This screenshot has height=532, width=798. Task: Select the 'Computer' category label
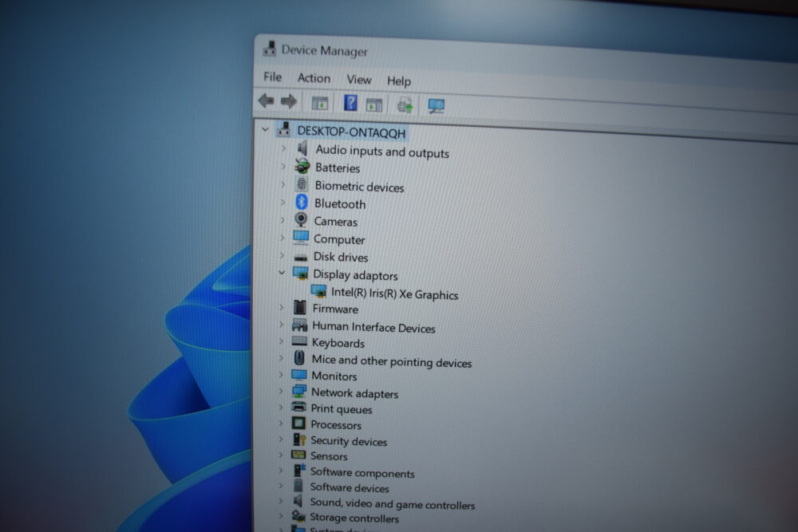coord(339,239)
